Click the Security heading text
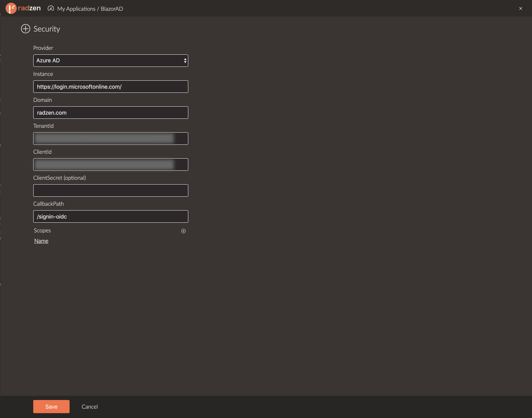 [x=47, y=29]
